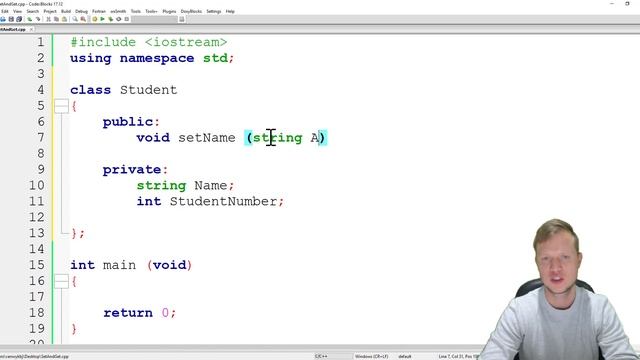The height and width of the screenshot is (360, 640).
Task: Click the Find magnifier toolbar icon
Action: pos(75,19)
